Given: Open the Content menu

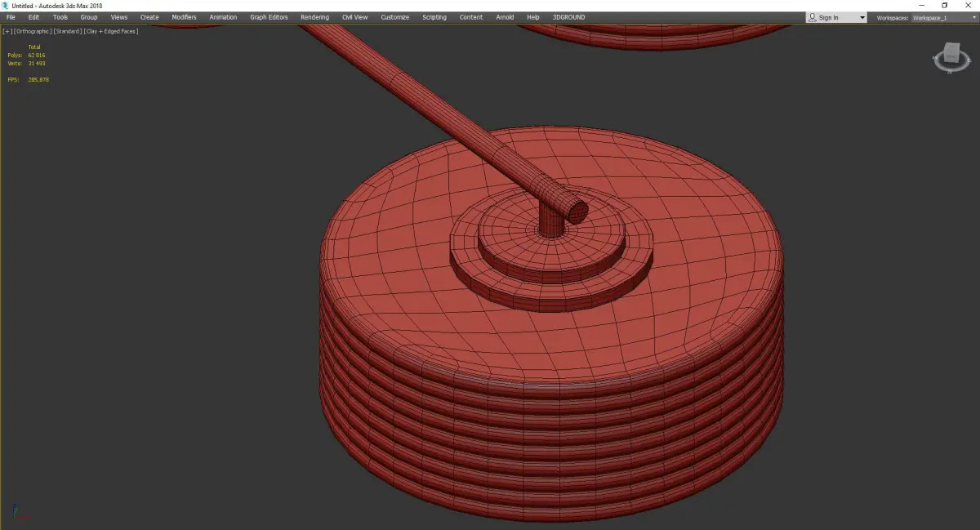Looking at the screenshot, I should click(x=471, y=17).
